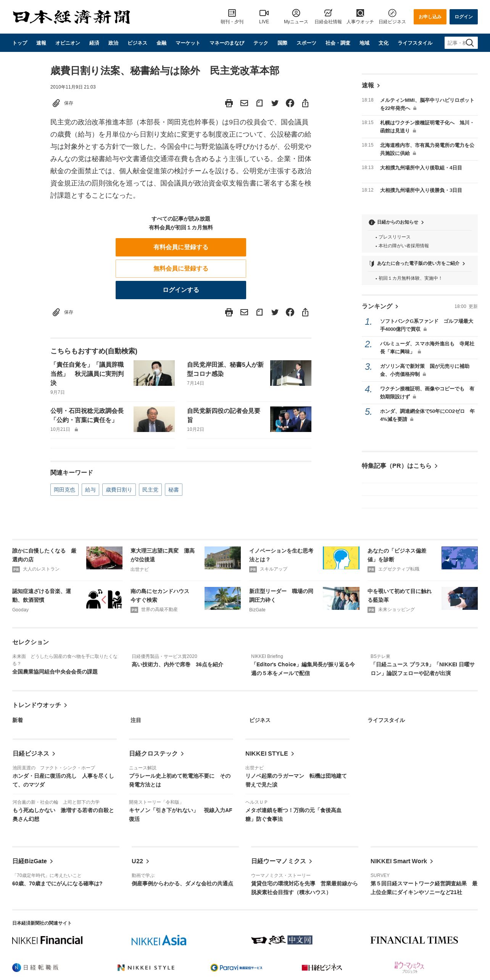Click the top share upload icon

click(x=305, y=103)
